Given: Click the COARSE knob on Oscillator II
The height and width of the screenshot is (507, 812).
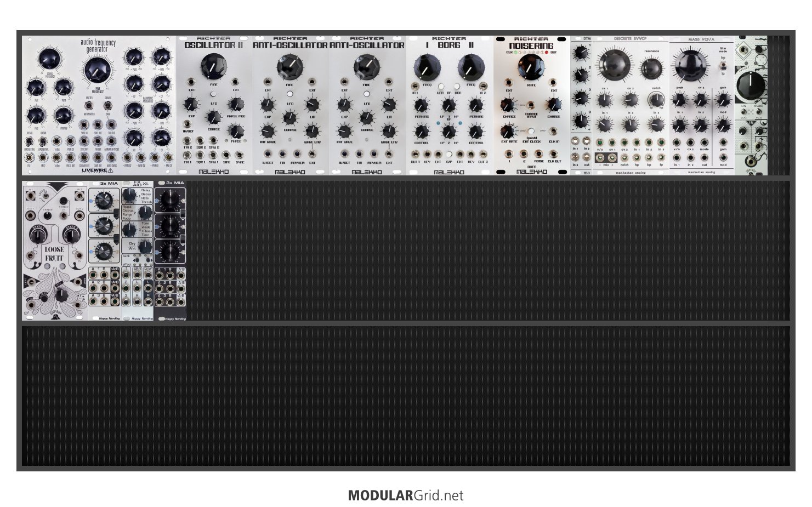Looking at the screenshot, I should tap(213, 117).
